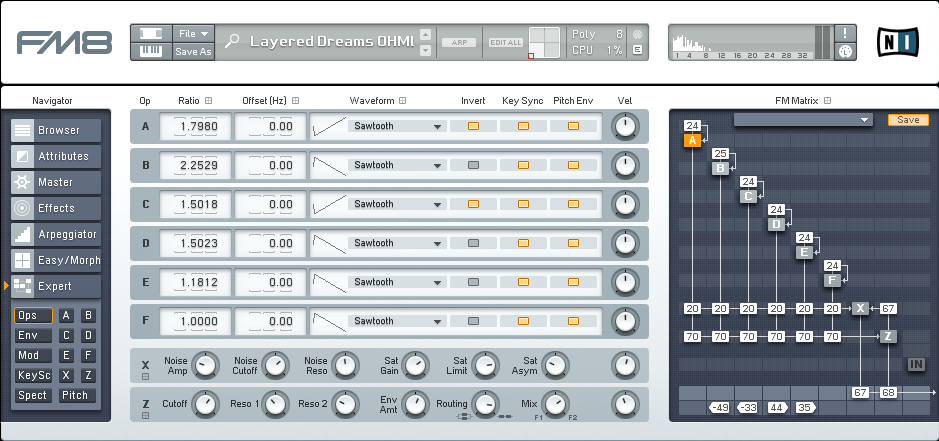Image resolution: width=939 pixels, height=441 pixels.
Task: Open operator A waveform dropdown
Action: coord(397,126)
